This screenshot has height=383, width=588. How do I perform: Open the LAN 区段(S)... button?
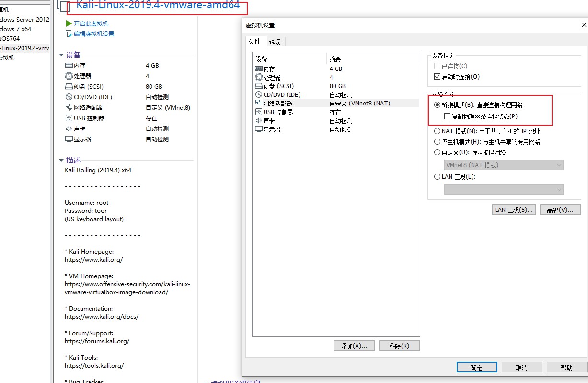point(514,210)
